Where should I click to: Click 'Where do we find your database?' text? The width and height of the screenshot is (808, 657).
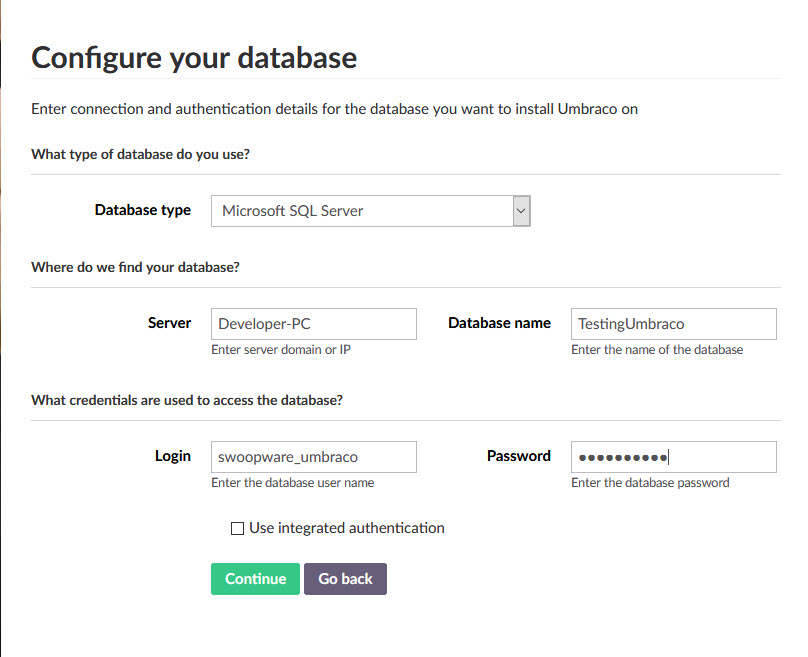click(x=136, y=267)
